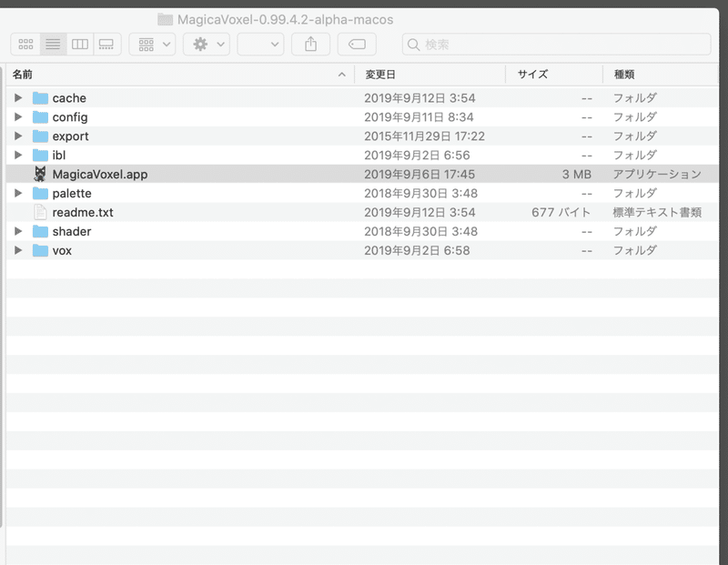Select the palette folder icon
This screenshot has height=565, width=728.
coord(40,193)
